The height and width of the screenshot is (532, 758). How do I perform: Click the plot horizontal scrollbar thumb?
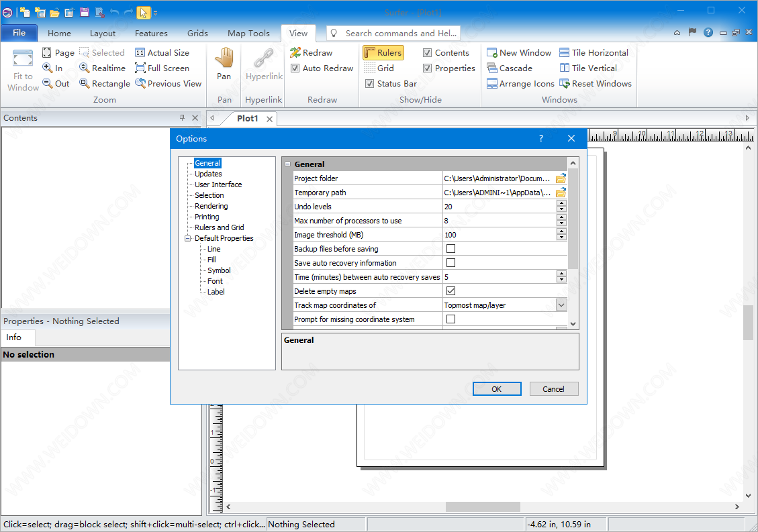483,507
